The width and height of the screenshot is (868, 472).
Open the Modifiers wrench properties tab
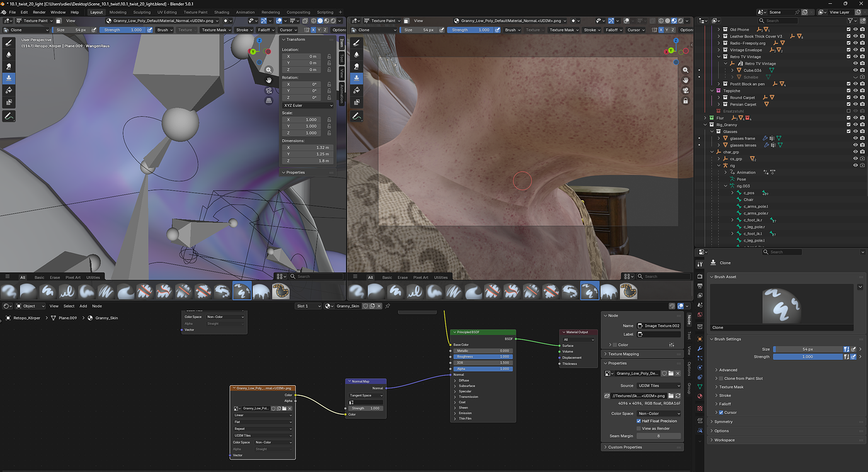pyautogui.click(x=700, y=349)
